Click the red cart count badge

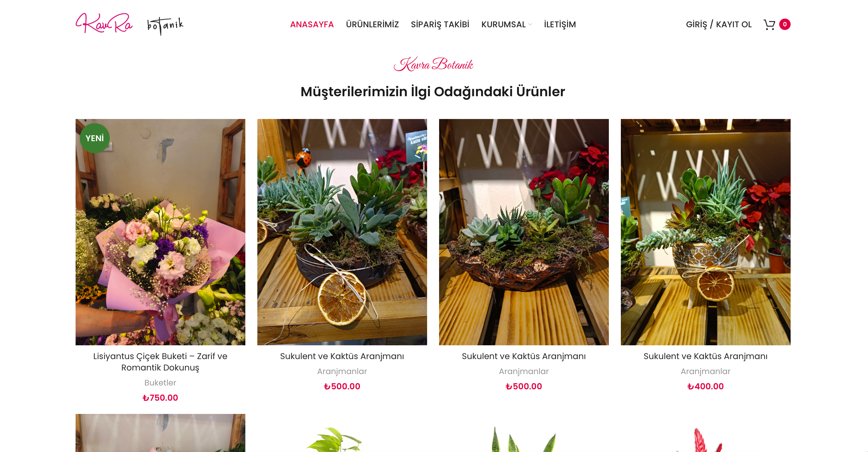784,24
